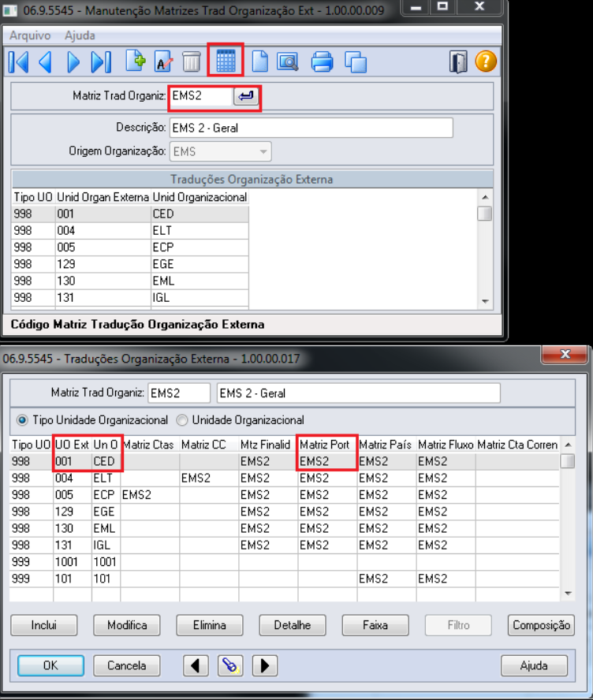Jump to last record in toolbar
Image resolution: width=593 pixels, height=700 pixels.
(x=102, y=61)
